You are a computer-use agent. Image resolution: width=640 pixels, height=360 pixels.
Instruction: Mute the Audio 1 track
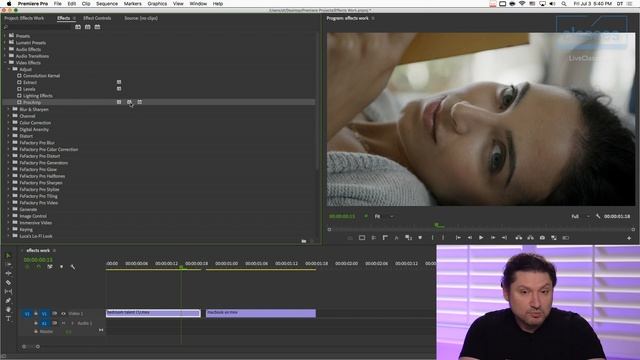63,323
